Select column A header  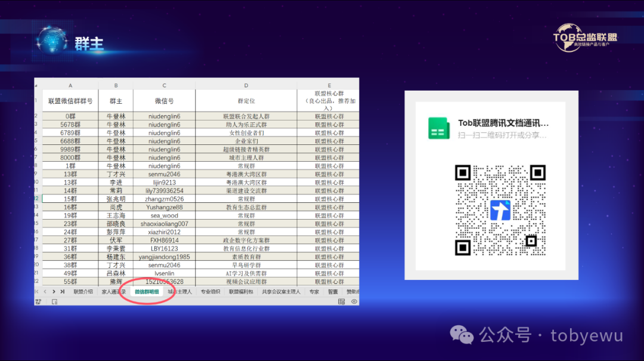pos(70,85)
